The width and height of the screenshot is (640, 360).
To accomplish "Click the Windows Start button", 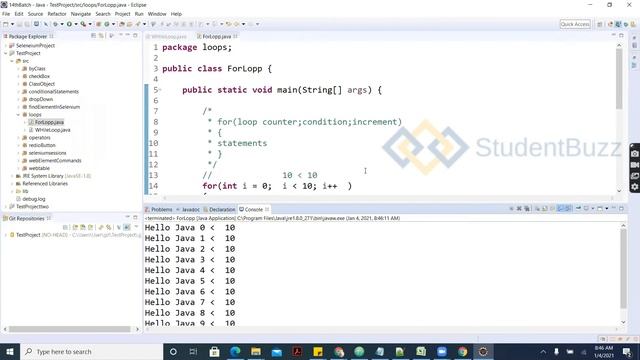I will (x=9, y=351).
